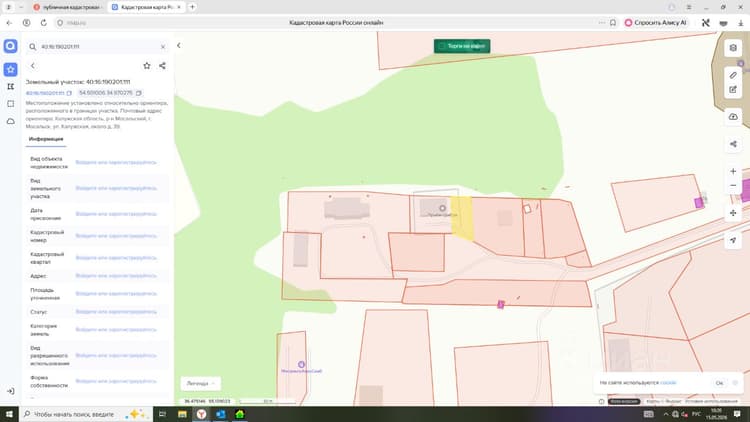The image size is (750, 422).
Task: Click the cloud upload map button
Action: (733, 117)
